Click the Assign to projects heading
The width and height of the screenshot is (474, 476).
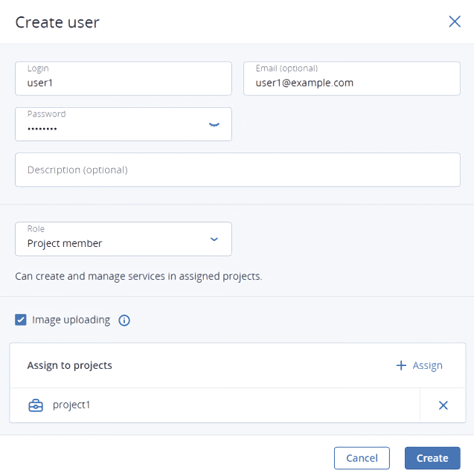70,365
